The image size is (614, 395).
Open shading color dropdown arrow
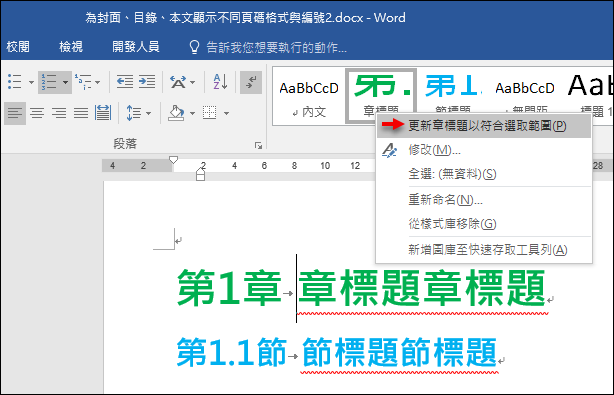pyautogui.click(x=192, y=114)
